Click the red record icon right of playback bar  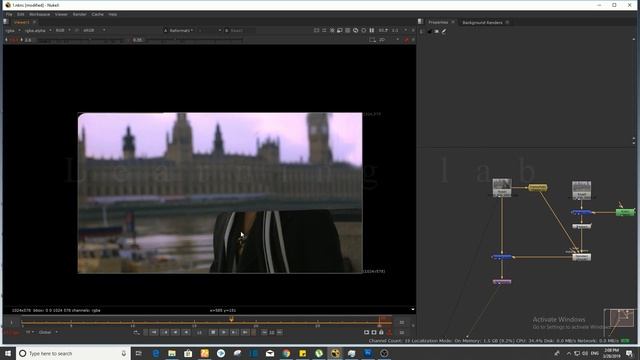point(389,332)
